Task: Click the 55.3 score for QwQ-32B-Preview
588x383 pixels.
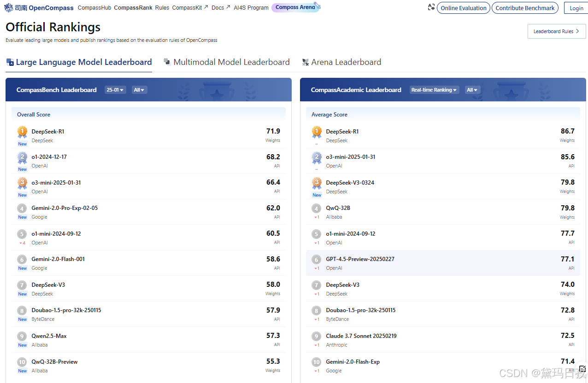Action: 273,361
